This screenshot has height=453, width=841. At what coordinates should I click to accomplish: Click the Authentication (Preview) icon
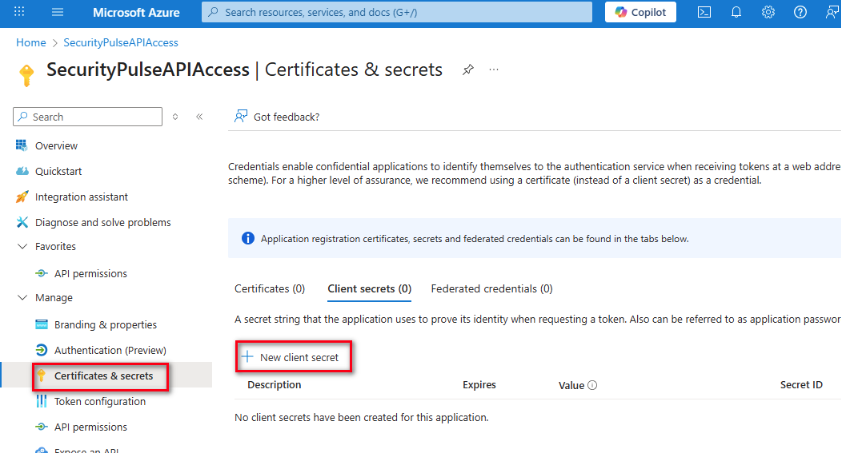(41, 350)
